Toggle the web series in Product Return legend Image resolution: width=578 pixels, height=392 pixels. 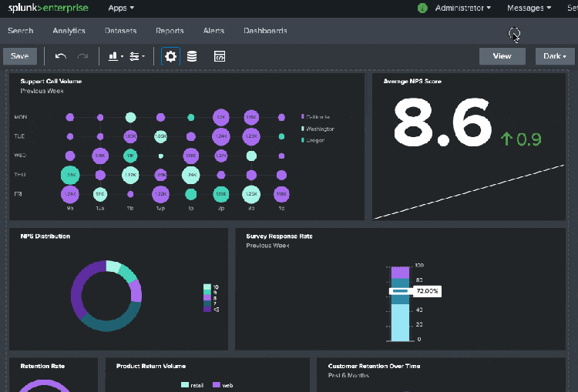pyautogui.click(x=222, y=384)
